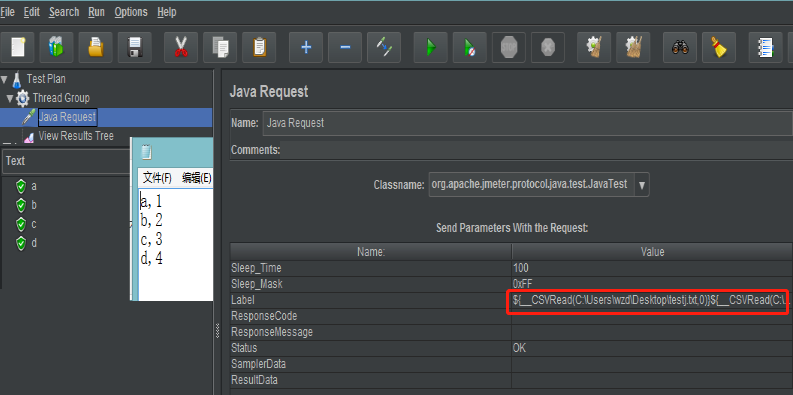Click the Sleep_Time parameter name
The image size is (793, 395).
click(256, 268)
